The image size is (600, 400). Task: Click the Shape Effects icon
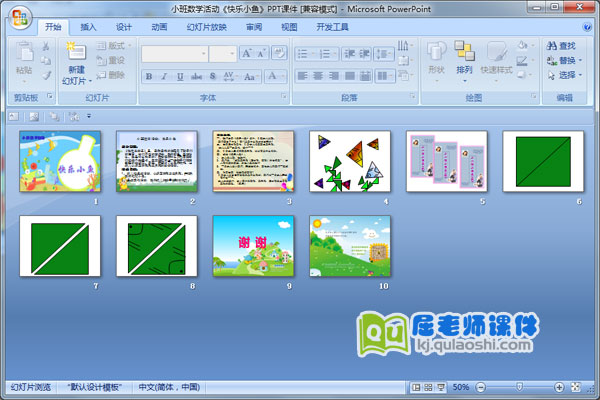(x=524, y=75)
